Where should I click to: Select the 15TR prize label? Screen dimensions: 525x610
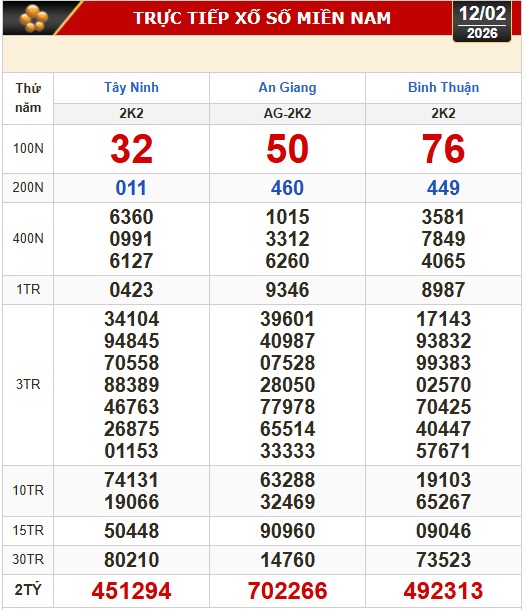point(28,531)
